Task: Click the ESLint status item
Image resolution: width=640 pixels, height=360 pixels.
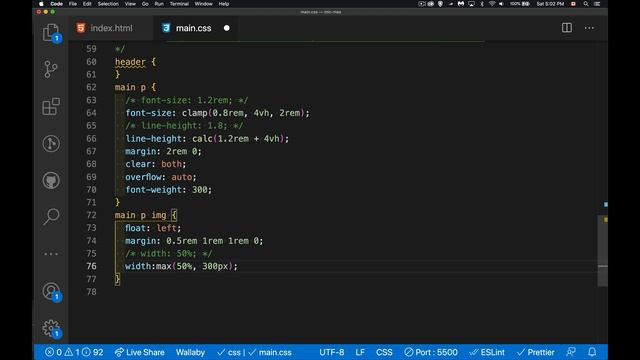Action: coord(487,352)
